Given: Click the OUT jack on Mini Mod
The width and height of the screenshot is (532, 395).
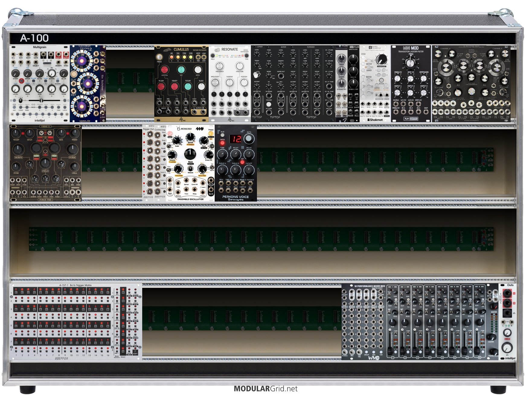Looking at the screenshot, I should (426, 112).
